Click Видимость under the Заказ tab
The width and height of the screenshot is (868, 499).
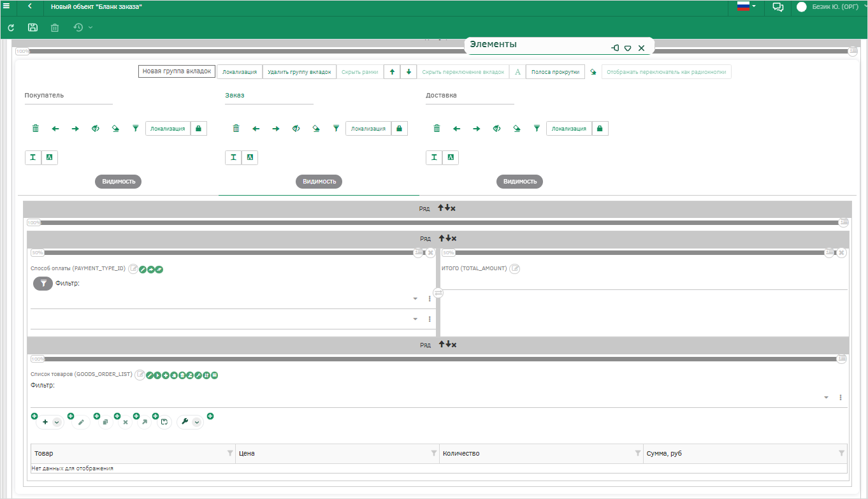tap(319, 182)
